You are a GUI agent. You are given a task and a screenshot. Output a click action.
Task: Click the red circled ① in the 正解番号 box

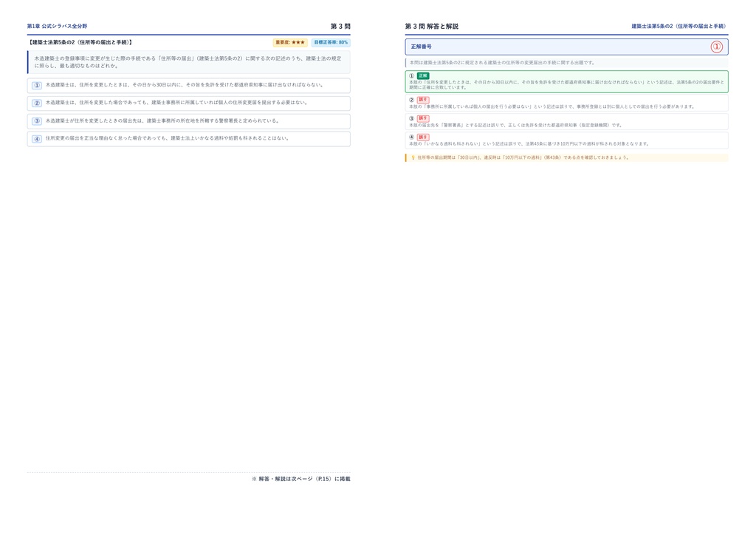[716, 47]
